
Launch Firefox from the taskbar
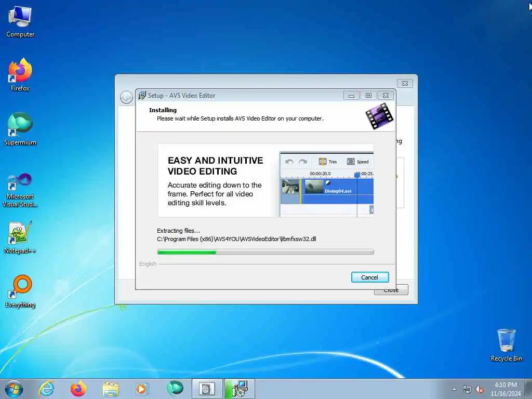(78, 389)
